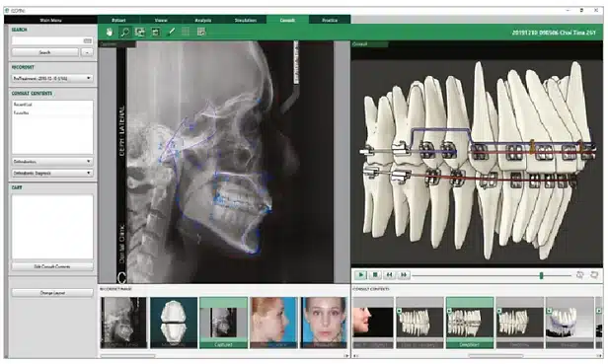Select the dental arch consult thumbnail
Screen dimensions: 608x364
coord(570,323)
